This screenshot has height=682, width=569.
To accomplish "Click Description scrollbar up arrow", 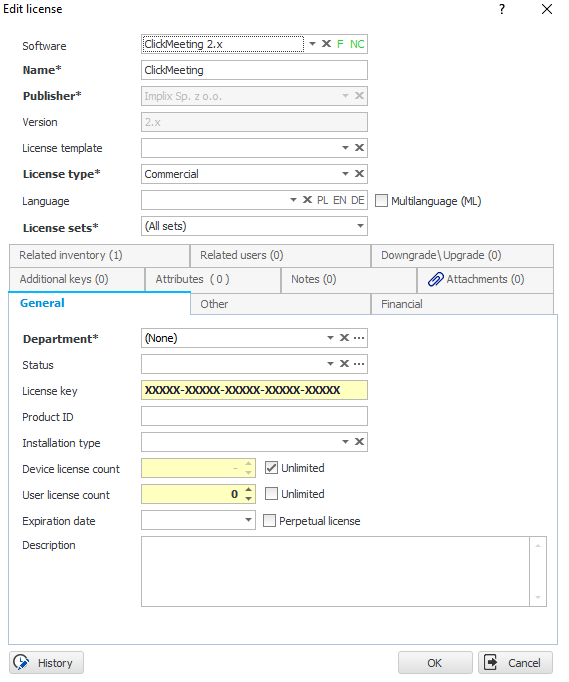I will point(538,545).
